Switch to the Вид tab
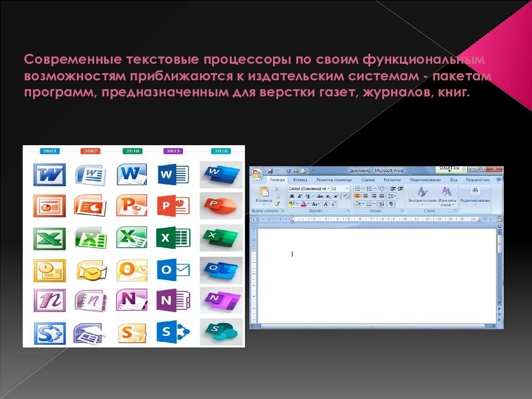Viewport: 532px width, 399px height. pyautogui.click(x=454, y=180)
